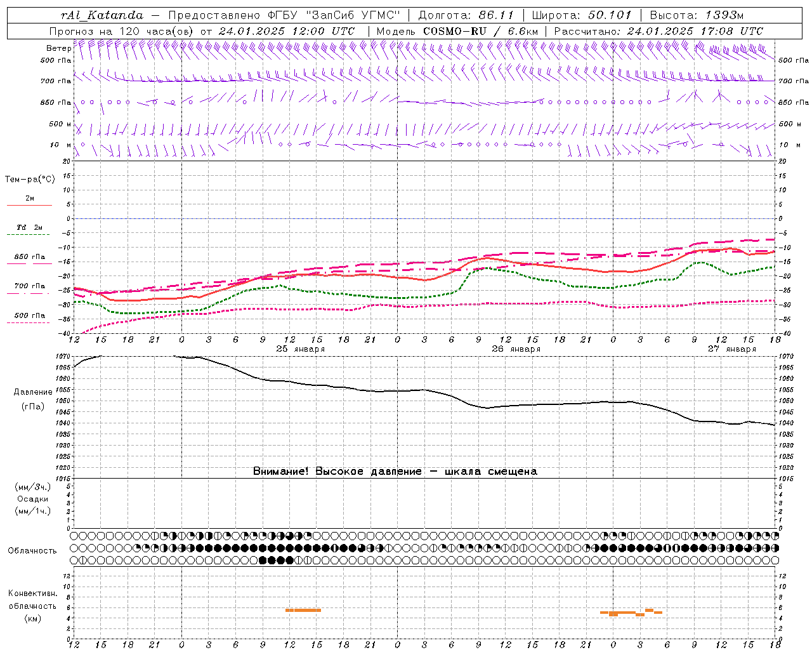This screenshot has height=650, width=812.
Task: Click the Долгота: 86.11 value
Action: (466, 15)
